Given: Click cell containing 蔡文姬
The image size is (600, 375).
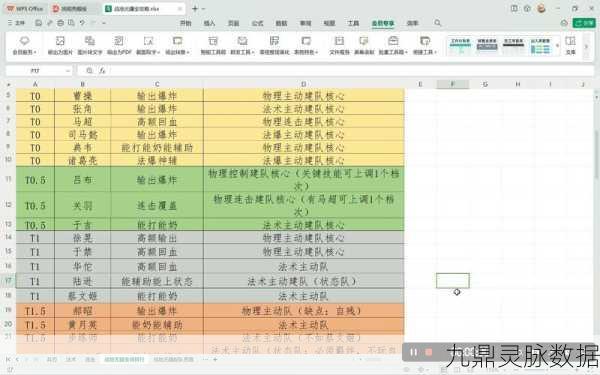Looking at the screenshot, I should (x=83, y=296).
